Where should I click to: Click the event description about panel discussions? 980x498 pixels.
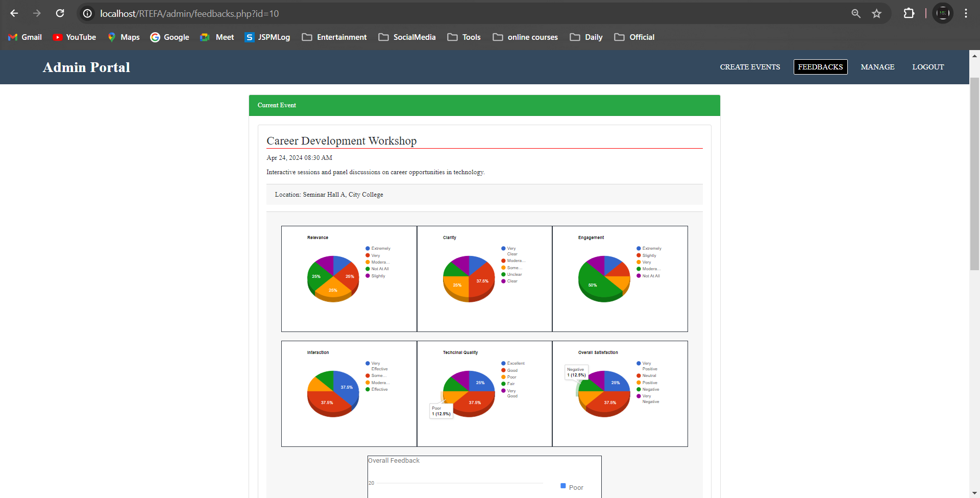[x=376, y=172]
